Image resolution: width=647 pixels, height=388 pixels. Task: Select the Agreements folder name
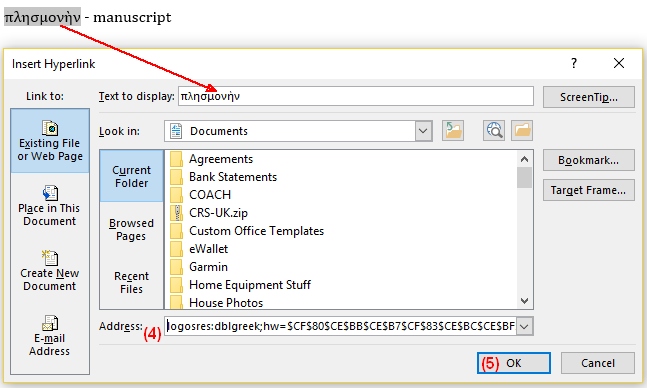tap(221, 159)
